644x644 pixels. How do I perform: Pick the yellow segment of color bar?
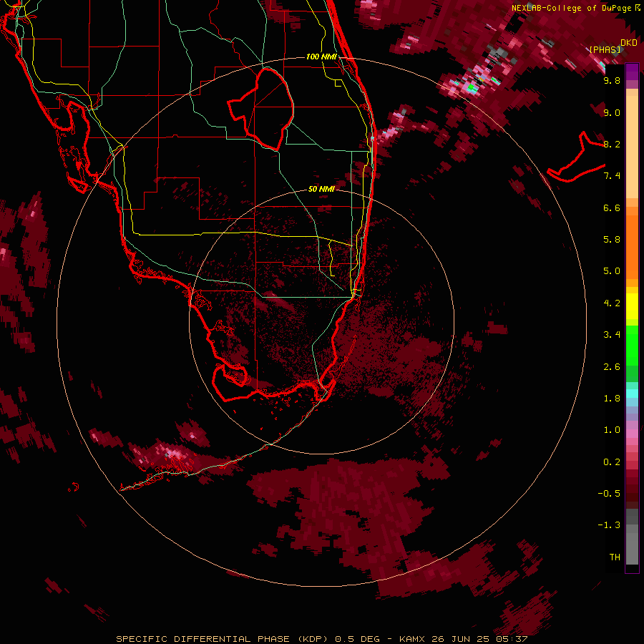(x=632, y=306)
